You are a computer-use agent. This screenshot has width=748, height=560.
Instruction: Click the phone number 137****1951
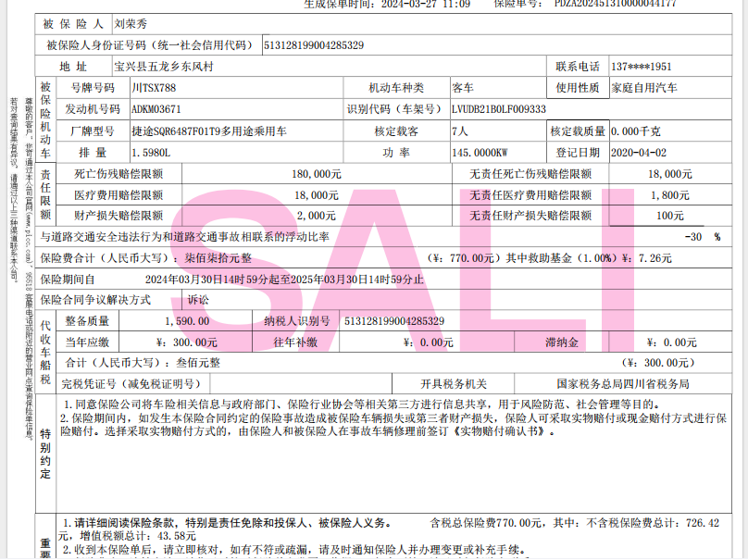click(x=642, y=68)
